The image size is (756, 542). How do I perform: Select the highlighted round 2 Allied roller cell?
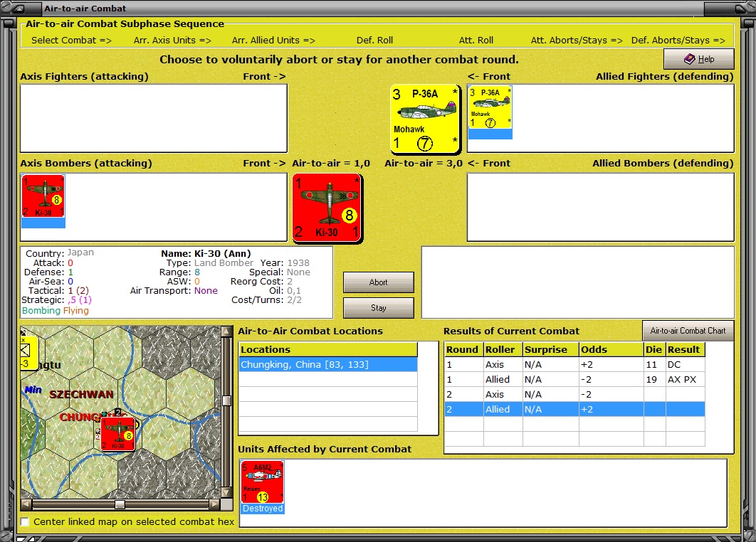pyautogui.click(x=503, y=410)
